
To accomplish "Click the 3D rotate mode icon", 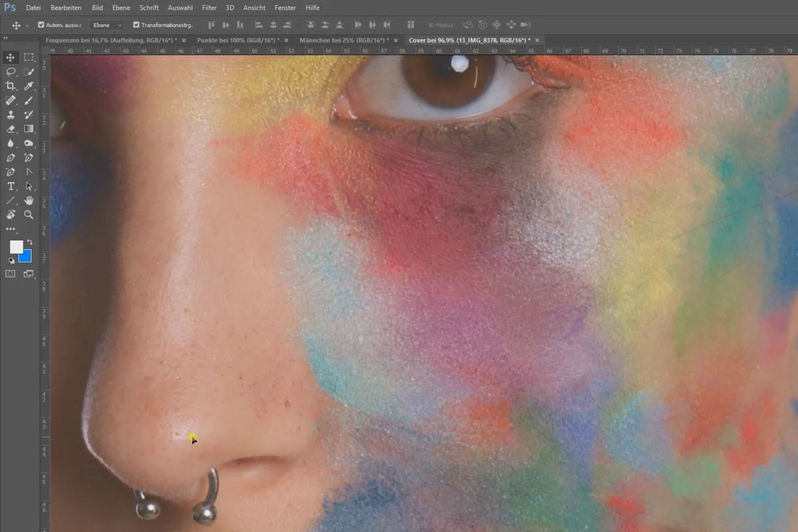I will (468, 25).
